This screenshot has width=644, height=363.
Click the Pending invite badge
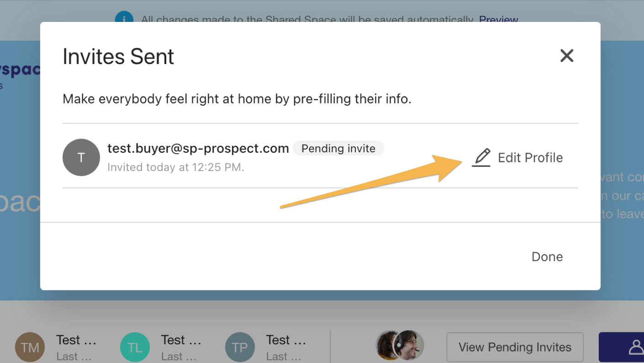point(338,149)
